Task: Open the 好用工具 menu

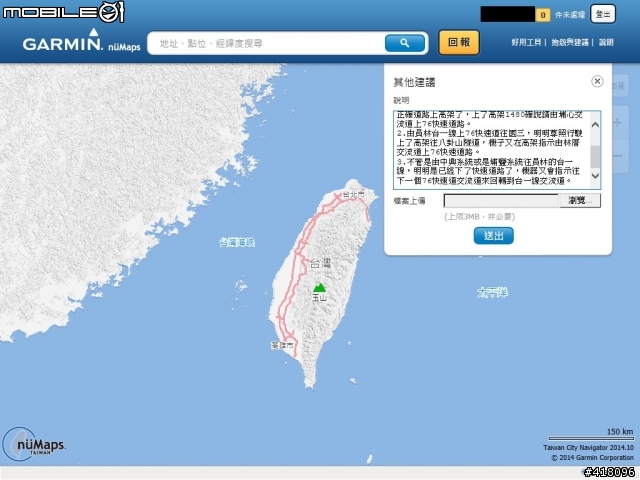Action: pos(526,42)
